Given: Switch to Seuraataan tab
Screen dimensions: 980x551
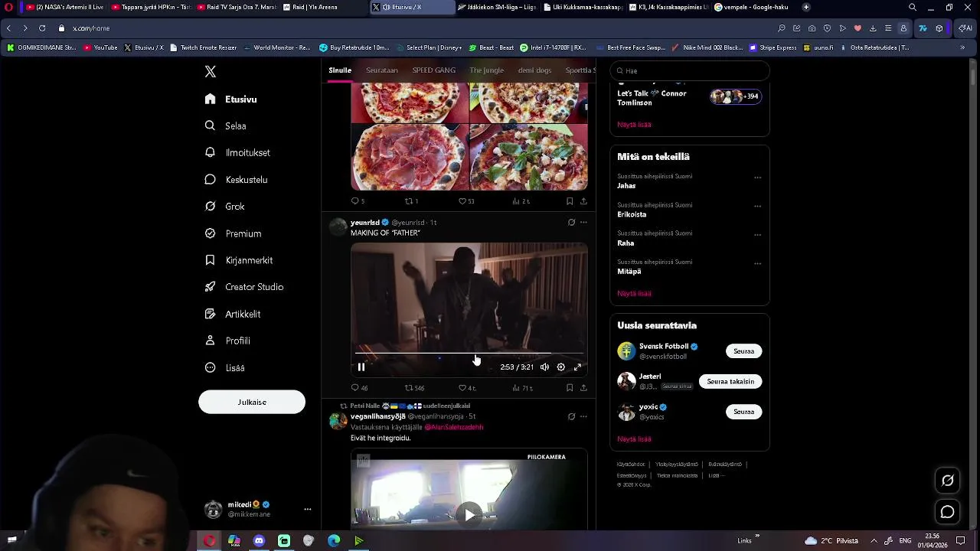Looking at the screenshot, I should pos(382,70).
